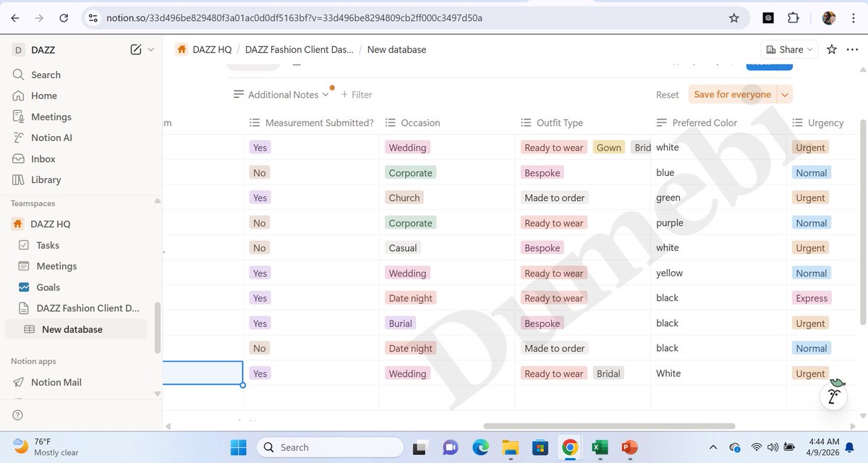Viewport: 868px width, 463px height.
Task: Click Reset button
Action: tap(668, 95)
